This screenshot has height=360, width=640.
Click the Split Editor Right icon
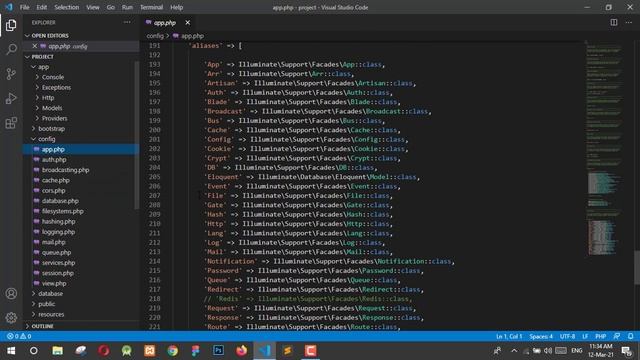click(614, 22)
